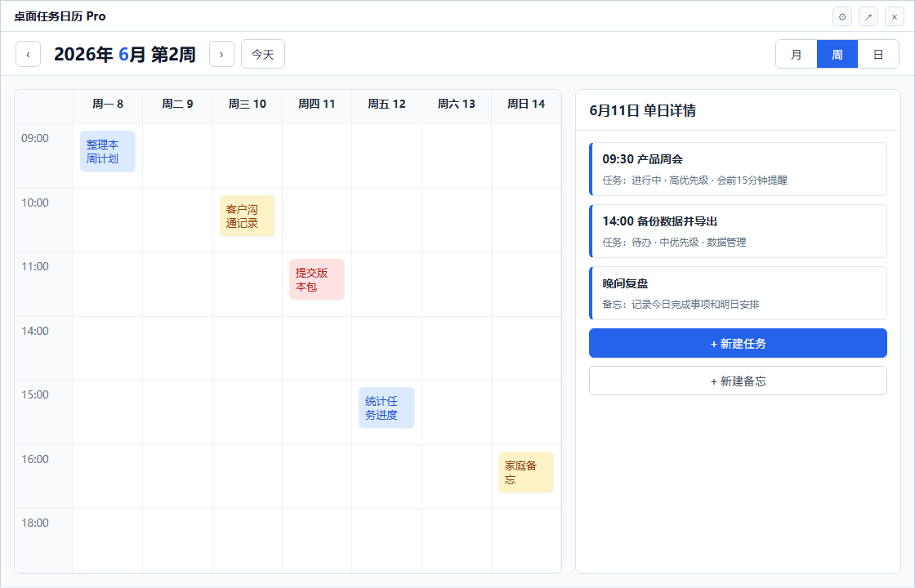Select column header 周三 10
The width and height of the screenshot is (915, 588).
pos(248,104)
